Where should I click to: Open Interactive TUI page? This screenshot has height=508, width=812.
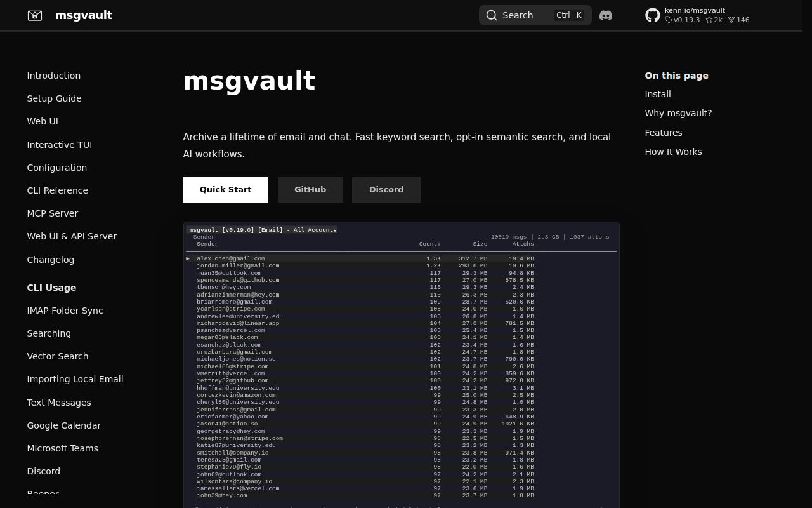click(x=60, y=145)
